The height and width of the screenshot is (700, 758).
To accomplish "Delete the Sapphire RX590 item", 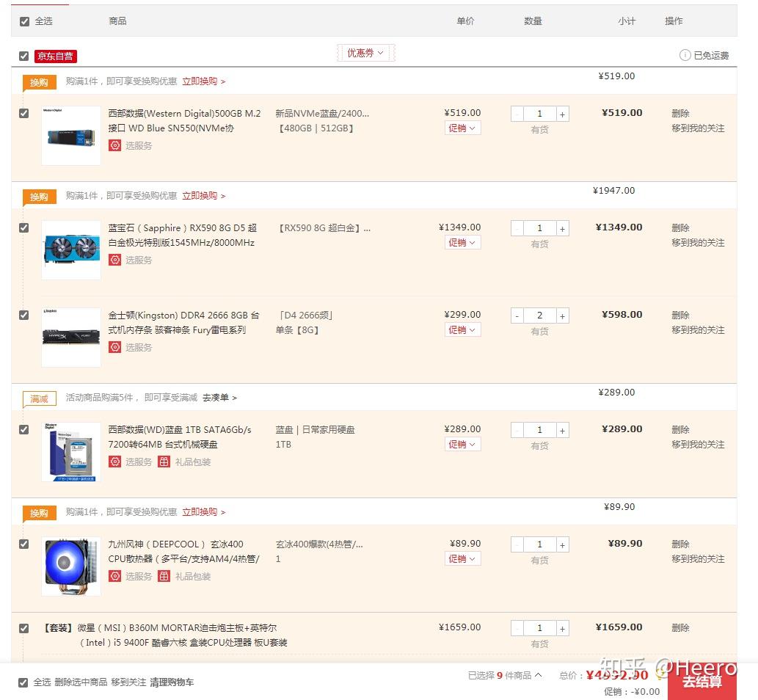I will (x=680, y=227).
